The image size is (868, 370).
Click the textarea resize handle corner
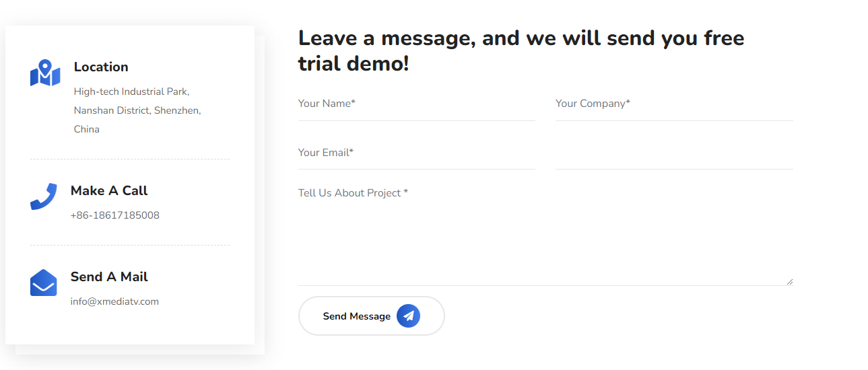[x=789, y=281]
